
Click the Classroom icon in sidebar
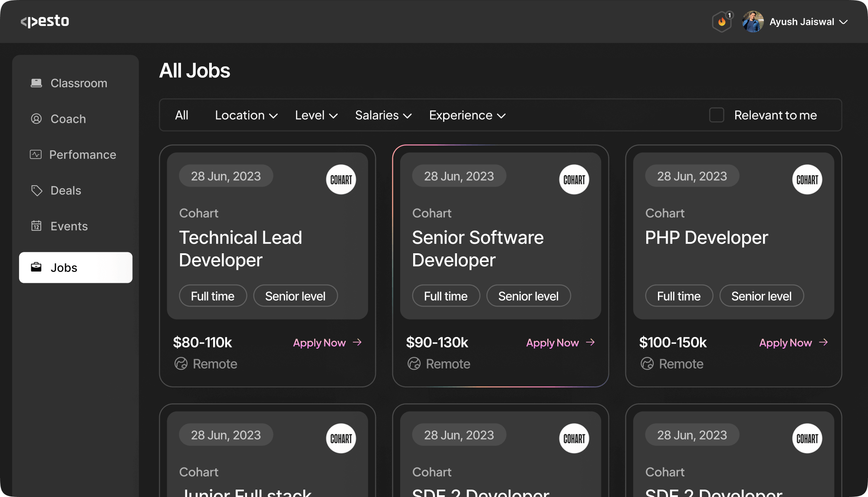pyautogui.click(x=36, y=83)
